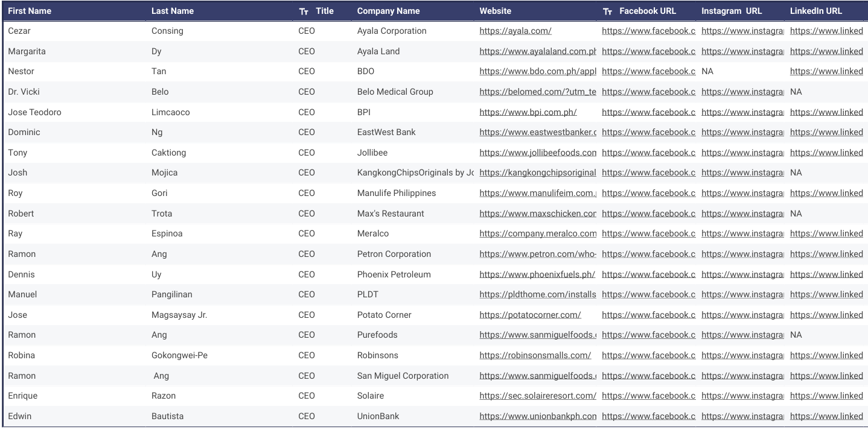
Task: Select the company cell Manulife Philippines
Action: (x=397, y=193)
